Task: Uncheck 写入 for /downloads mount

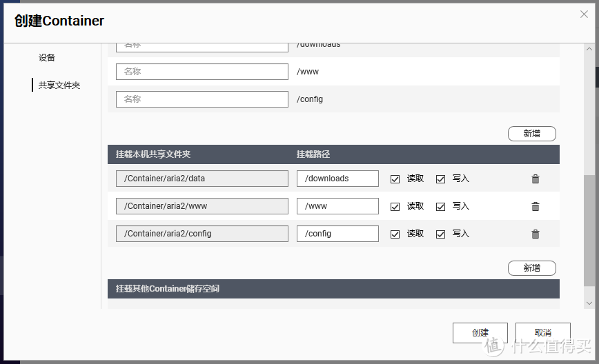Action: tap(441, 179)
